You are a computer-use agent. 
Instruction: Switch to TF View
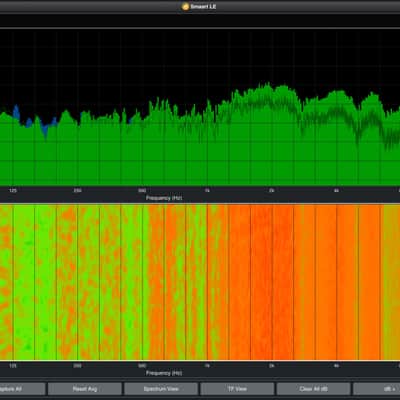pos(237,389)
